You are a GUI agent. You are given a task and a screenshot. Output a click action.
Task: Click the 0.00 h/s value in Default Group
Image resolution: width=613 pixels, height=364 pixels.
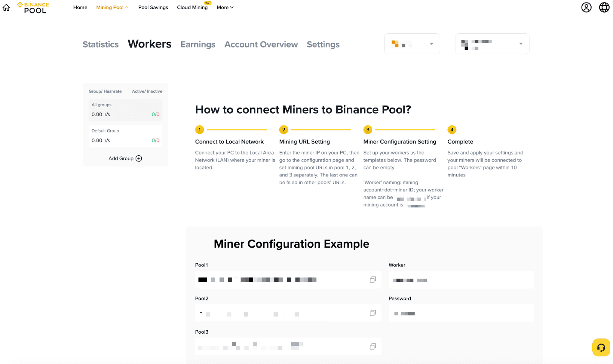101,140
